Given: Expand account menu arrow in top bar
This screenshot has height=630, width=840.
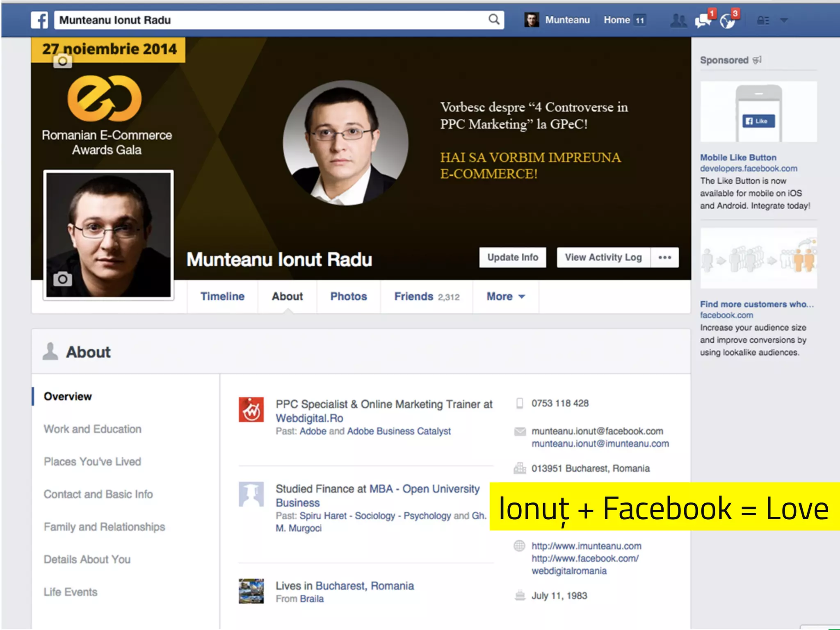Looking at the screenshot, I should 784,20.
